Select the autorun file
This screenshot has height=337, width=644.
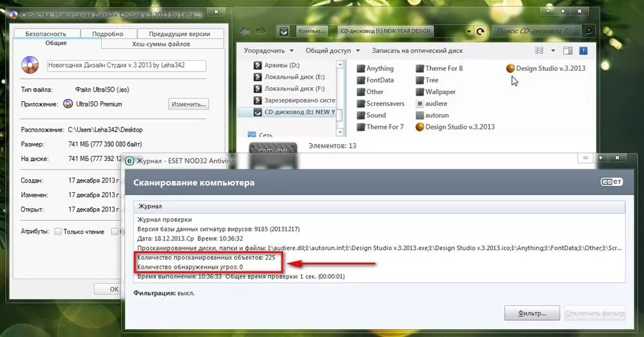coord(432,115)
